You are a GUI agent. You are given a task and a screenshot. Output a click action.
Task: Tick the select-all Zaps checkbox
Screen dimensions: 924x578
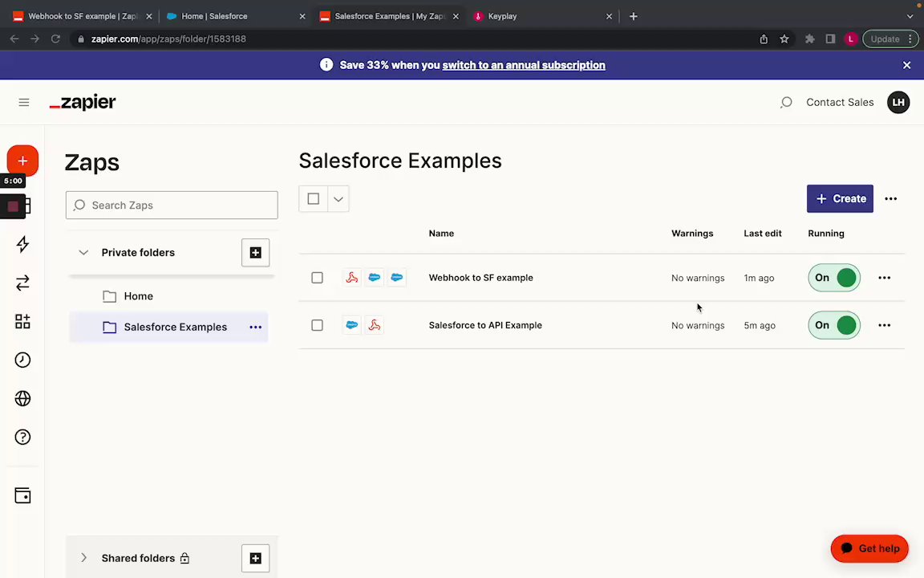coord(313,199)
